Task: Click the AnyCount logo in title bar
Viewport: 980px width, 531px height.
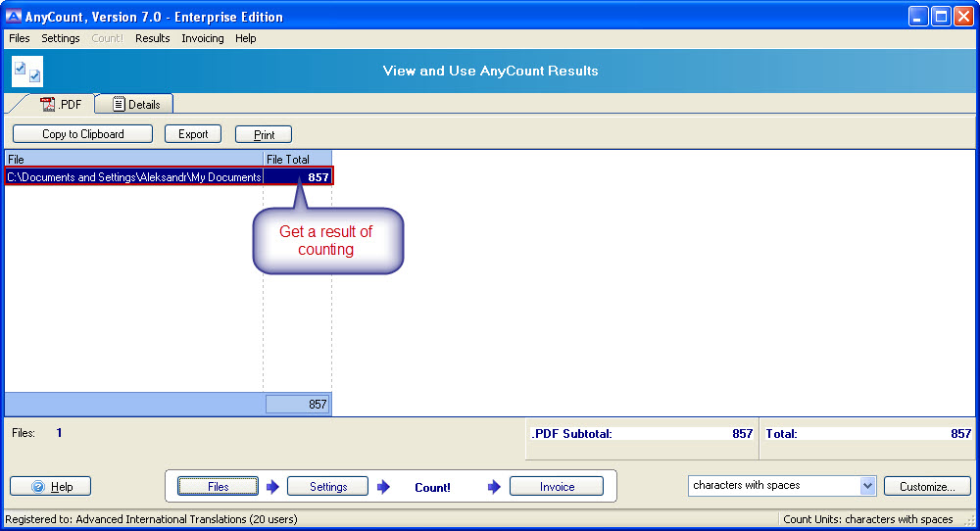Action: coord(13,17)
